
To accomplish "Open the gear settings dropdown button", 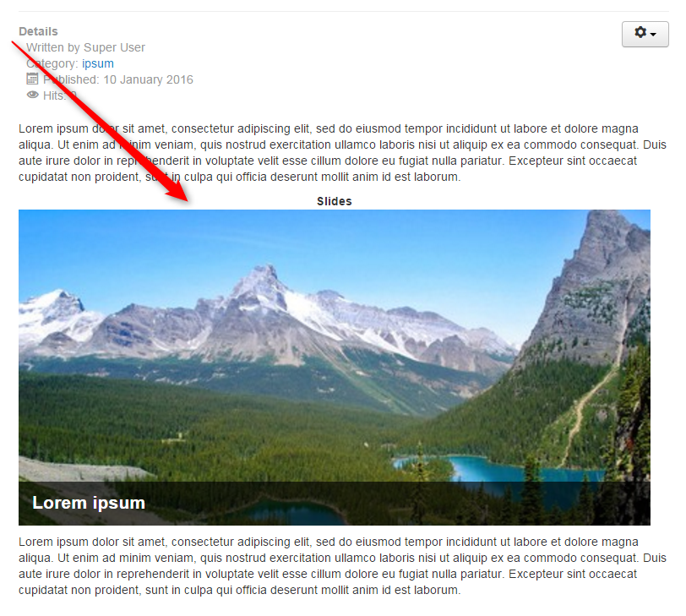I will point(645,34).
